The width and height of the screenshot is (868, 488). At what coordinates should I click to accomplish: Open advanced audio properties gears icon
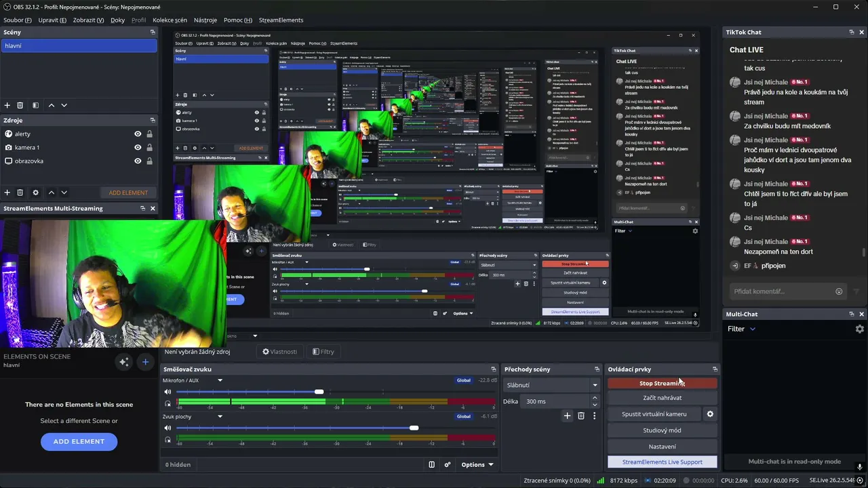[448, 465]
